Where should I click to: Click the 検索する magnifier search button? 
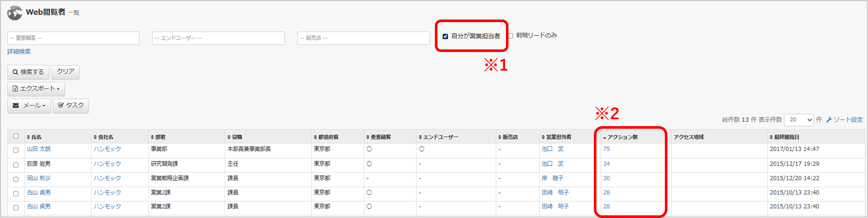pyautogui.click(x=28, y=72)
